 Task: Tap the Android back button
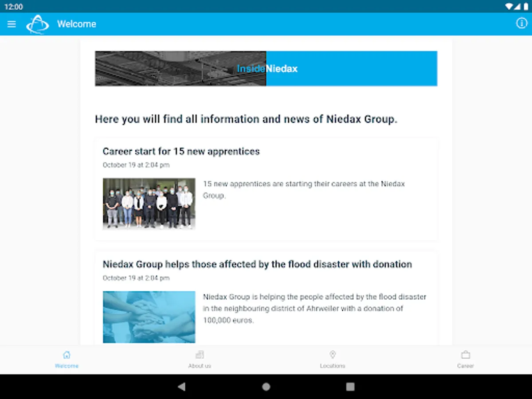pos(181,387)
